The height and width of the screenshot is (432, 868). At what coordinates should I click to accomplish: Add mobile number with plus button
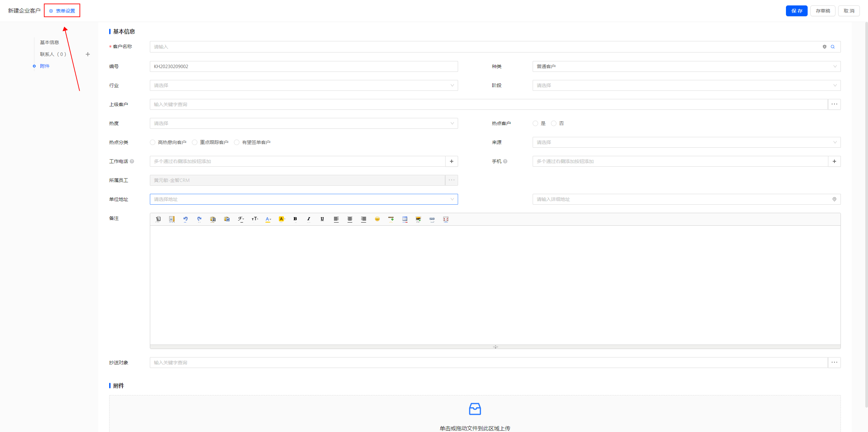pyautogui.click(x=834, y=161)
